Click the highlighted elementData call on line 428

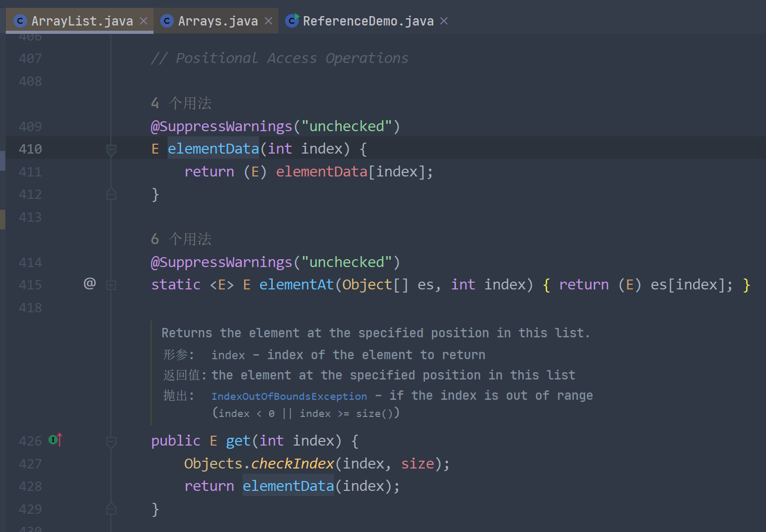[288, 486]
